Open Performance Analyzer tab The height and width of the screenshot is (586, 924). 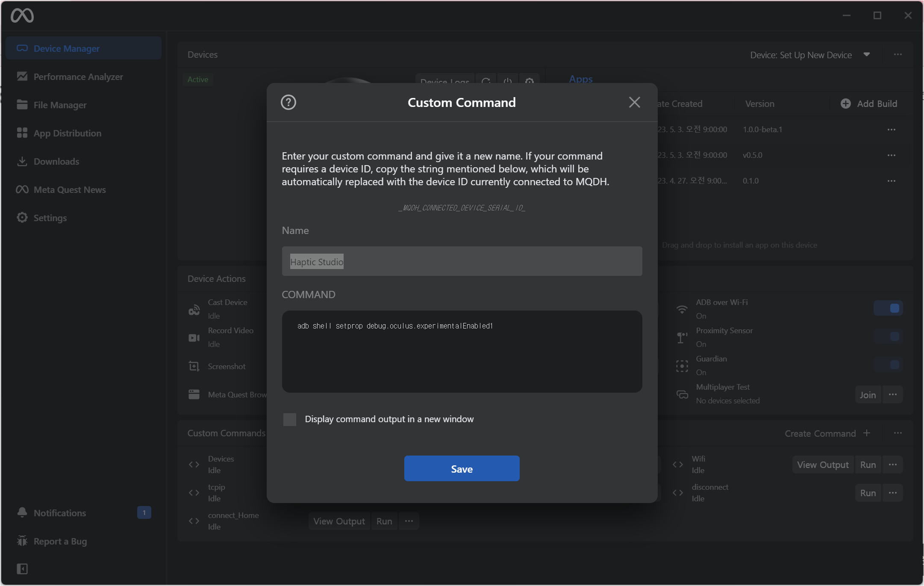78,77
